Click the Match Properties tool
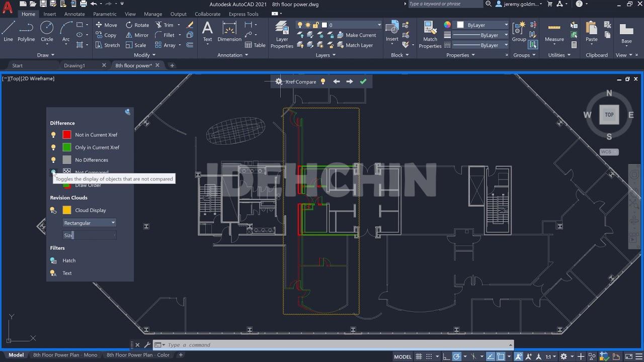 pyautogui.click(x=430, y=34)
